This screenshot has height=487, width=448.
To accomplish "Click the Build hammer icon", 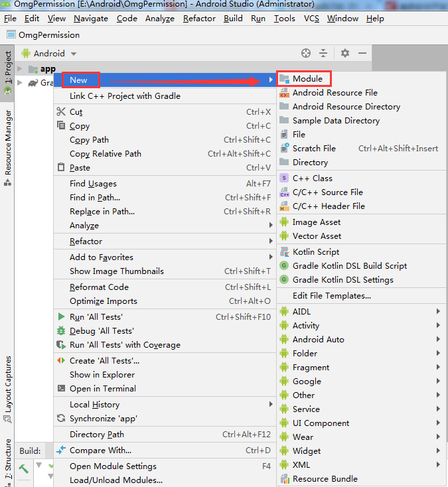I will tap(24, 468).
